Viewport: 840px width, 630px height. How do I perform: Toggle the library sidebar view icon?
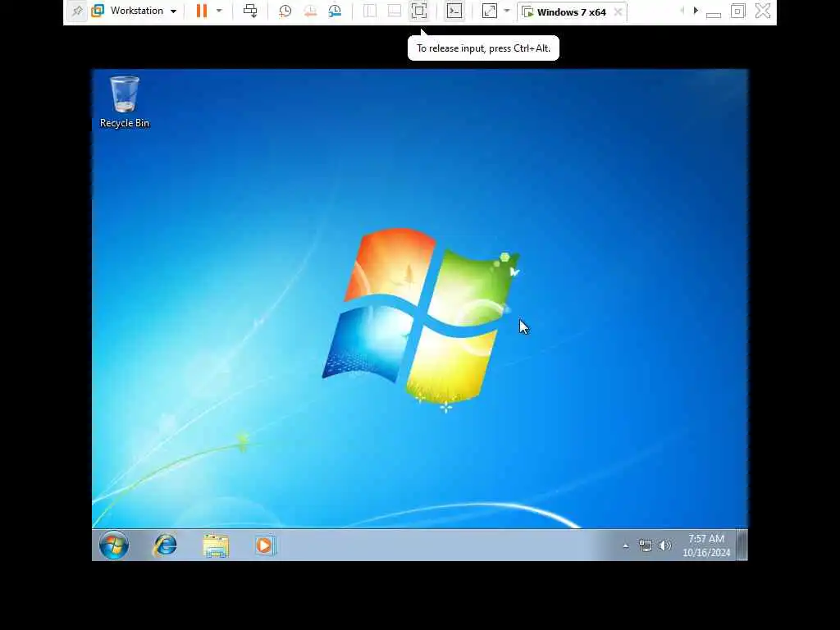[x=370, y=11]
